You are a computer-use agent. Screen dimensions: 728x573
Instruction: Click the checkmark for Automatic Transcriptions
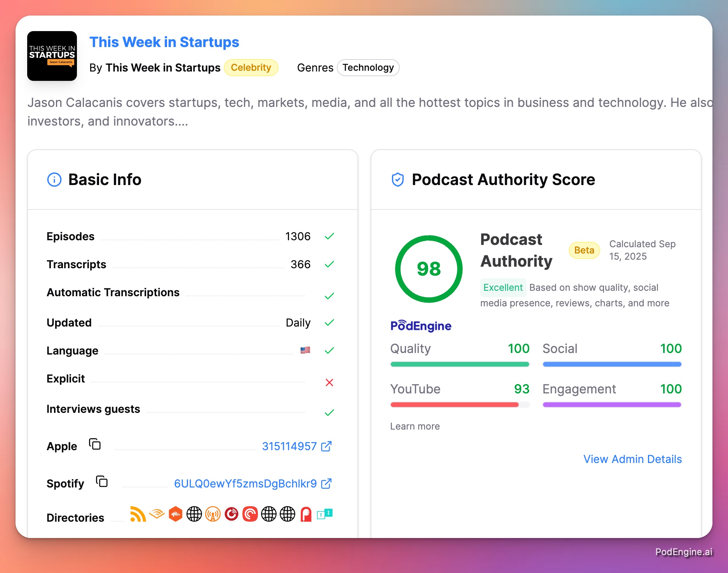(329, 296)
